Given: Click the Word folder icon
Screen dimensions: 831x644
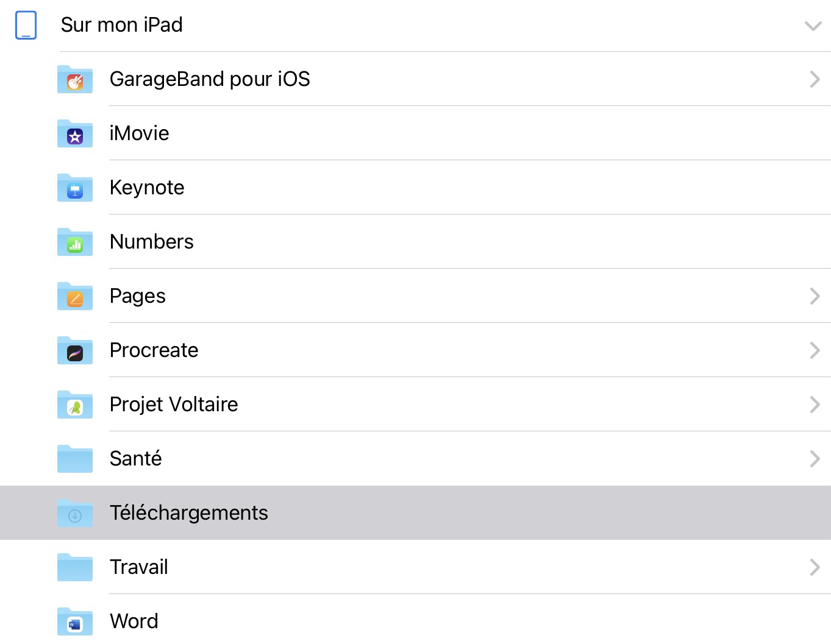Looking at the screenshot, I should 75,622.
